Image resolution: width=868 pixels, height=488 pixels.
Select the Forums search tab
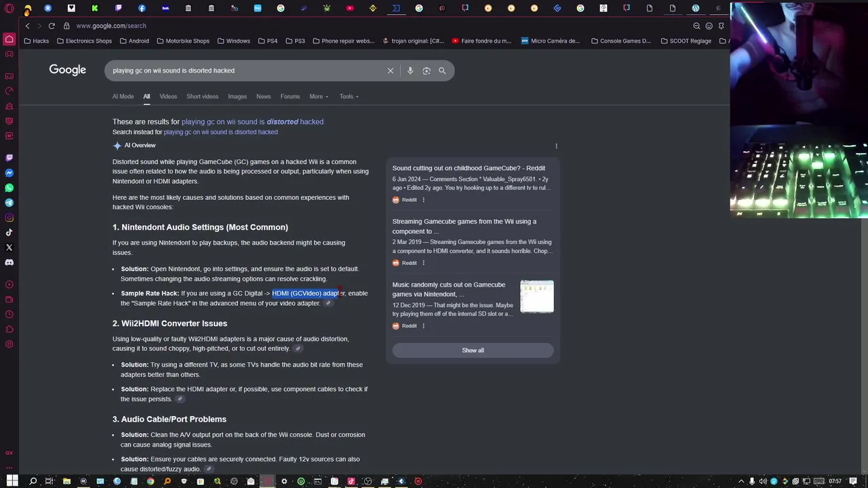tap(290, 96)
